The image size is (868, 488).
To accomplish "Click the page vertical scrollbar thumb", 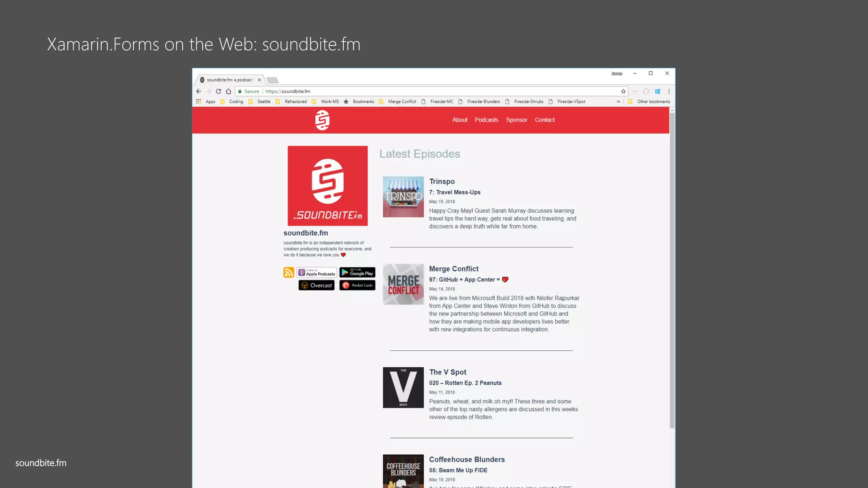I will (x=672, y=270).
